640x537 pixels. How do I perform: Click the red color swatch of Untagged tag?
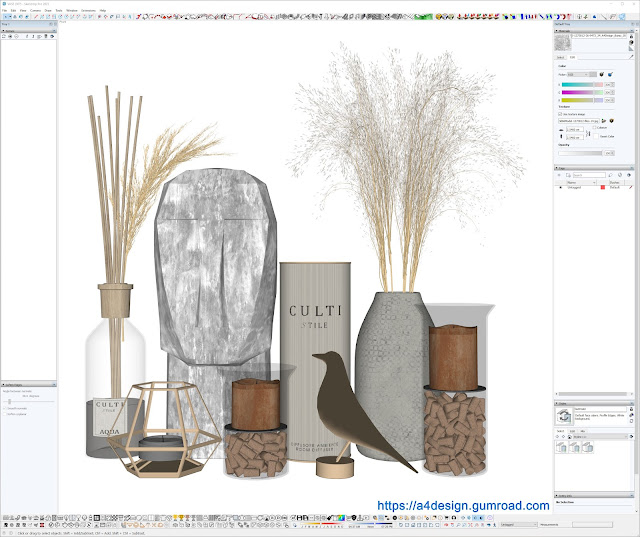(603, 187)
